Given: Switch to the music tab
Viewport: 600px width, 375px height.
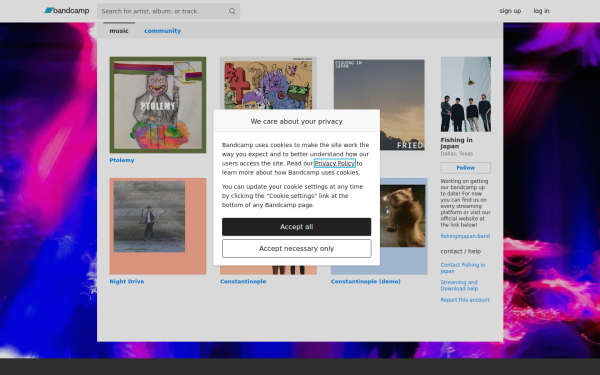Looking at the screenshot, I should click(x=119, y=31).
